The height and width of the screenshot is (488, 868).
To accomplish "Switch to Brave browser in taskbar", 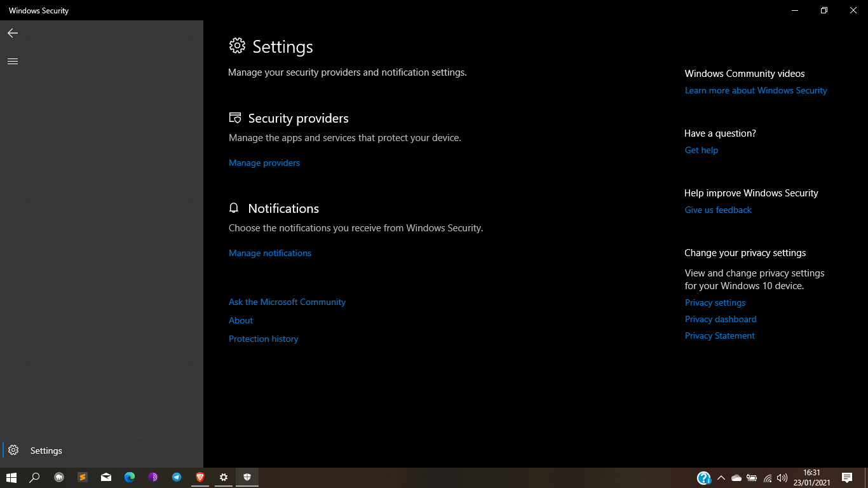I will click(x=200, y=477).
